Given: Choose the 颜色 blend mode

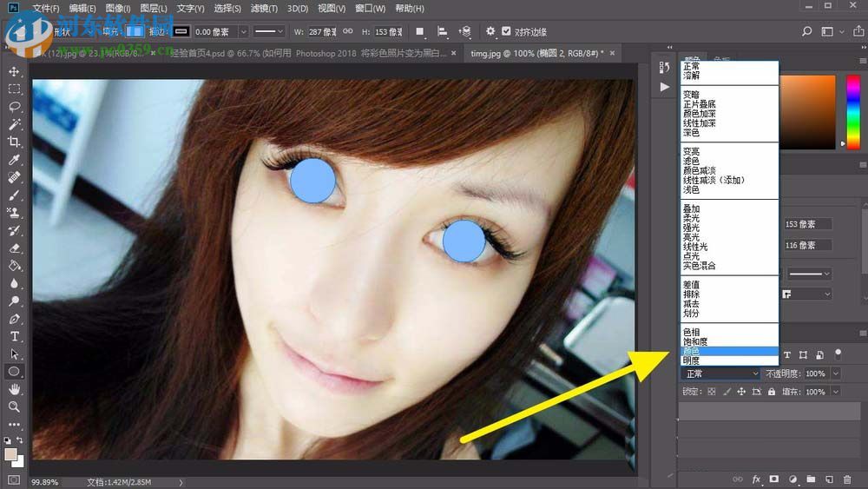Looking at the screenshot, I should 729,351.
